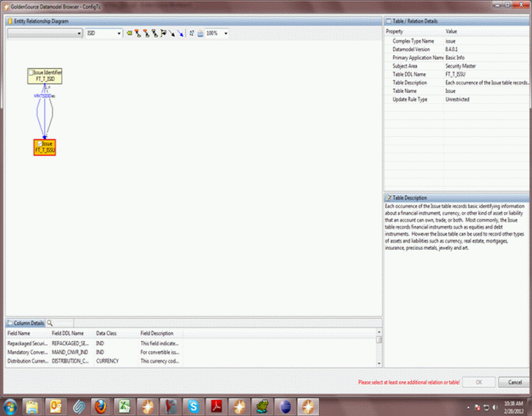This screenshot has width=532, height=416.
Task: Select the Table DDL Name property row
Action: pos(457,74)
